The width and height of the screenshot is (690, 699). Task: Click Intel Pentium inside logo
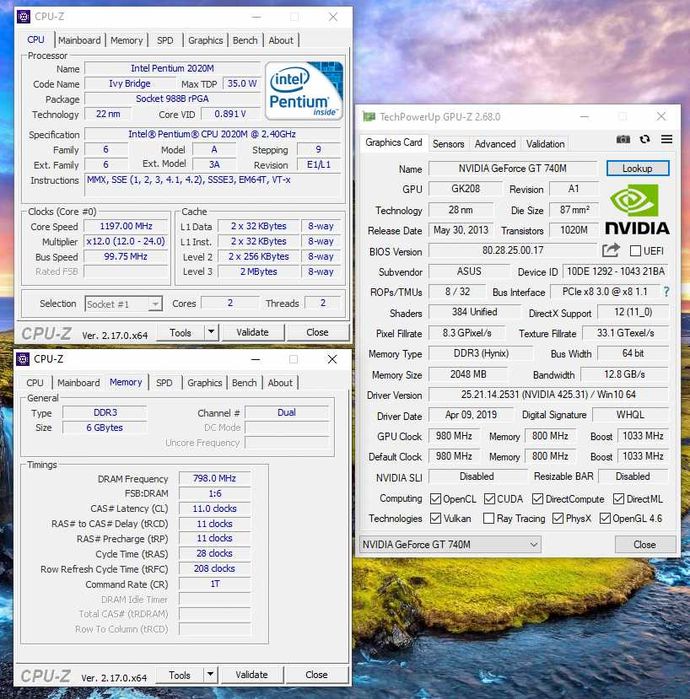[304, 91]
